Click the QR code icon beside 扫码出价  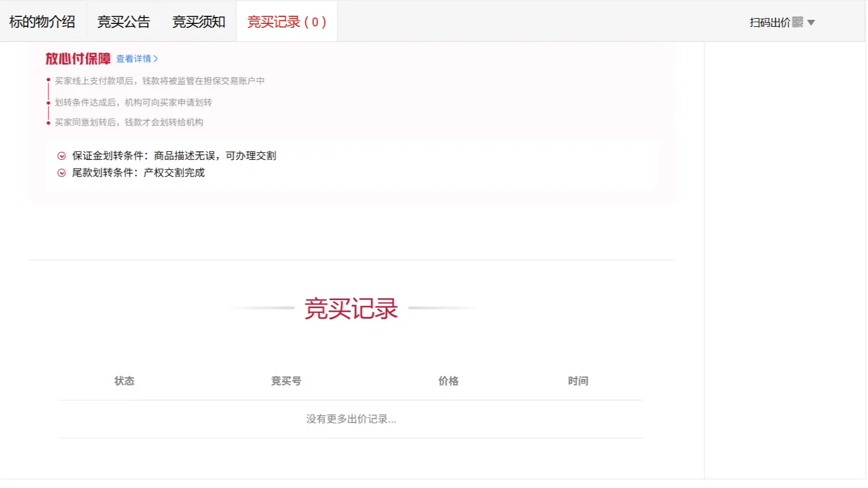point(797,22)
